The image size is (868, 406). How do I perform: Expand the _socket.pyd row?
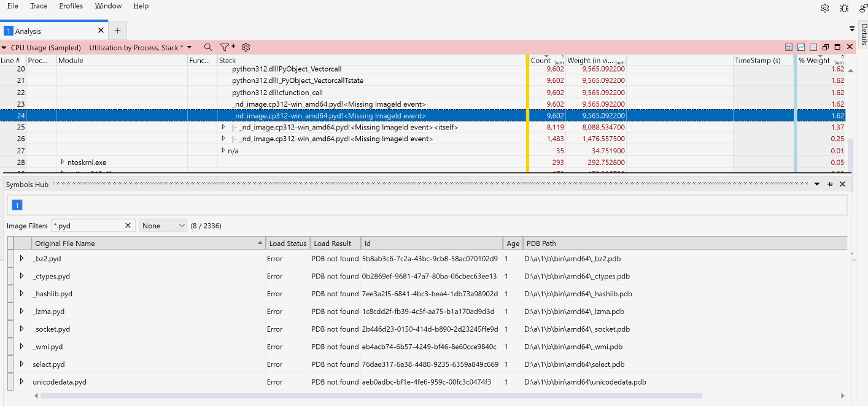(21, 329)
